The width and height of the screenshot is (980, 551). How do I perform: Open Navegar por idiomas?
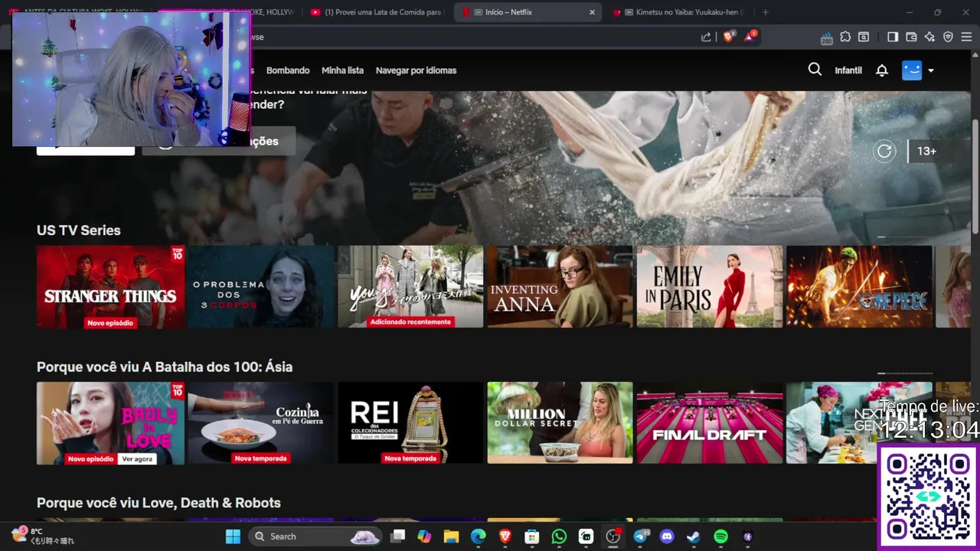(416, 70)
